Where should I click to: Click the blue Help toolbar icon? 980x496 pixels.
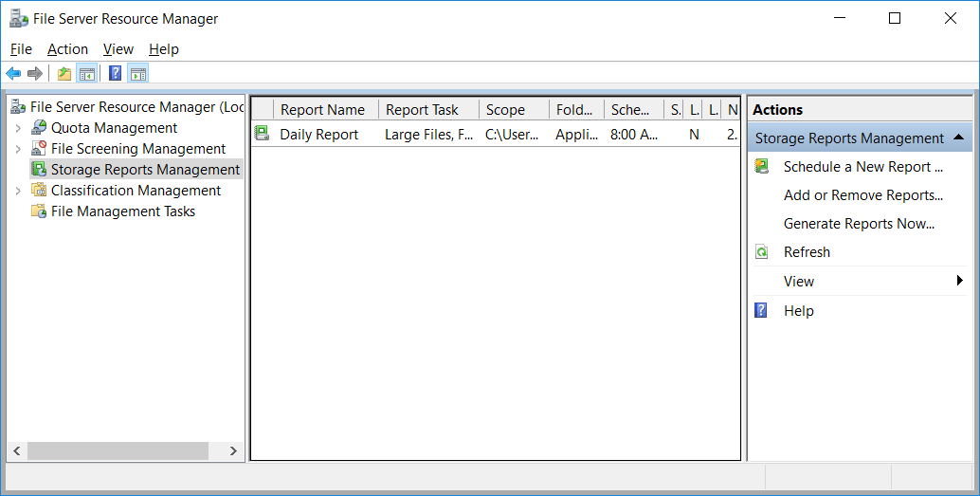tap(115, 73)
